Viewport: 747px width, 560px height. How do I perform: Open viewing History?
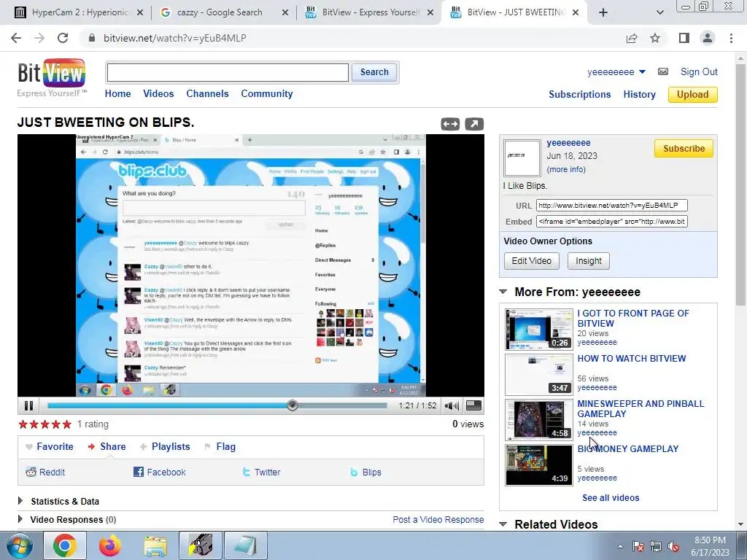639,94
